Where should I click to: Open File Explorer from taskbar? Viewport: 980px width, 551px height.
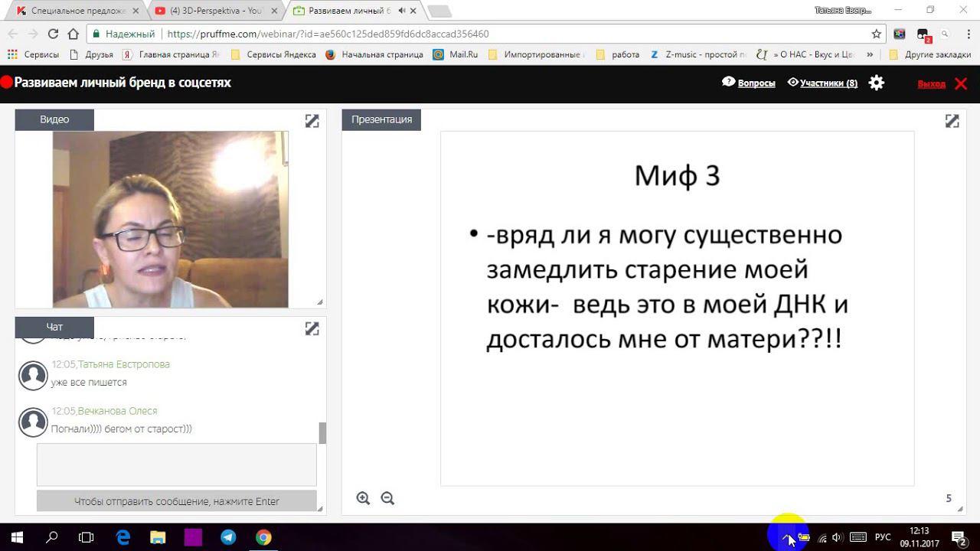tap(158, 537)
